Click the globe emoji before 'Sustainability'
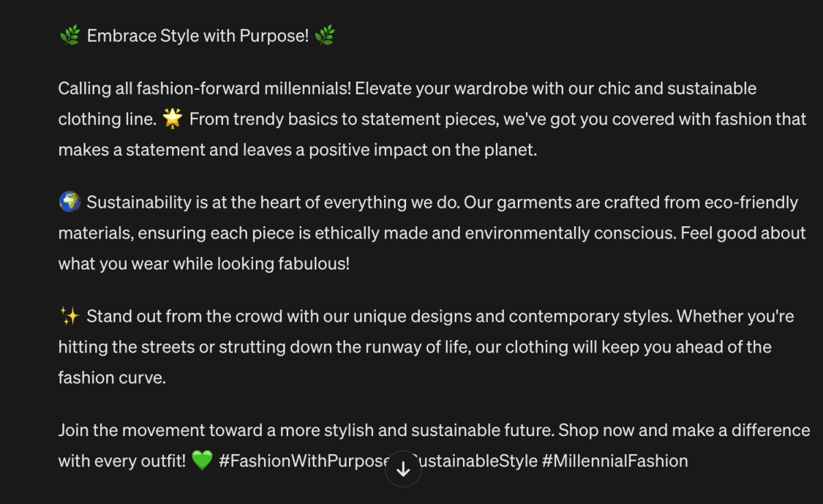Screen dimensions: 823x504 (70, 202)
